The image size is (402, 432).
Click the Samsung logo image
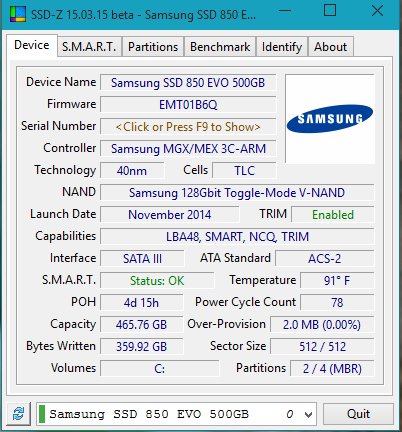point(330,119)
